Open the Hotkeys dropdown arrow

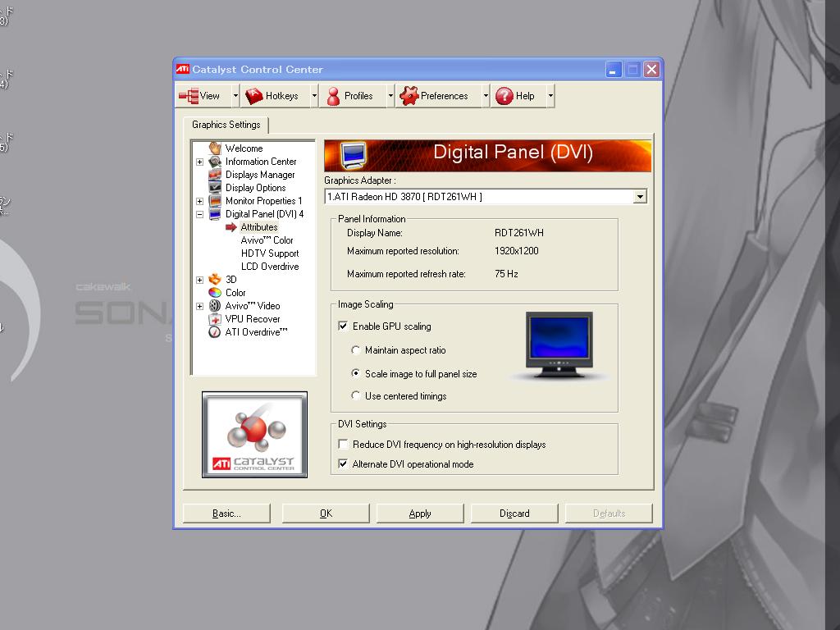click(314, 97)
